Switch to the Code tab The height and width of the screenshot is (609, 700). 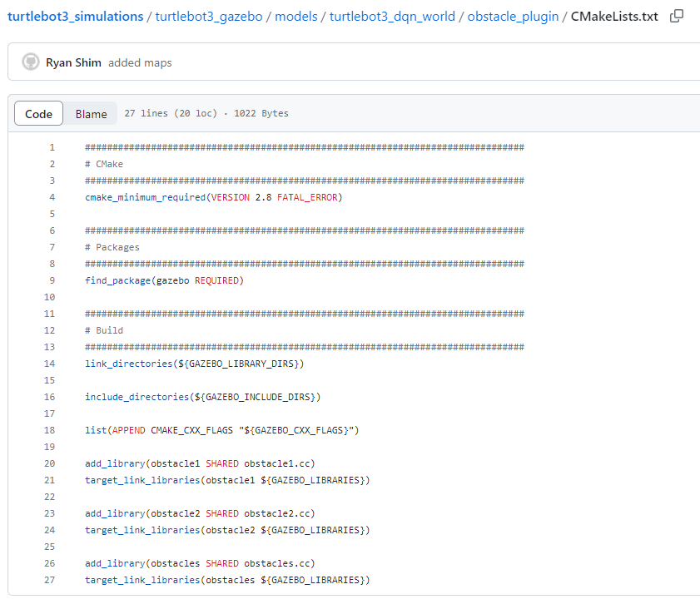click(x=38, y=114)
